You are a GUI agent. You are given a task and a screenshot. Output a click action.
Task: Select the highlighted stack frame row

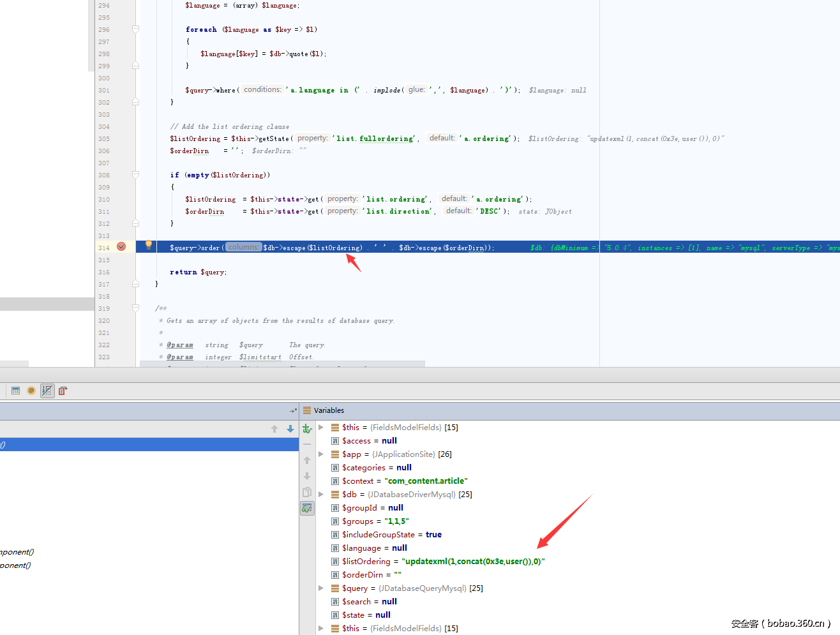point(149,445)
